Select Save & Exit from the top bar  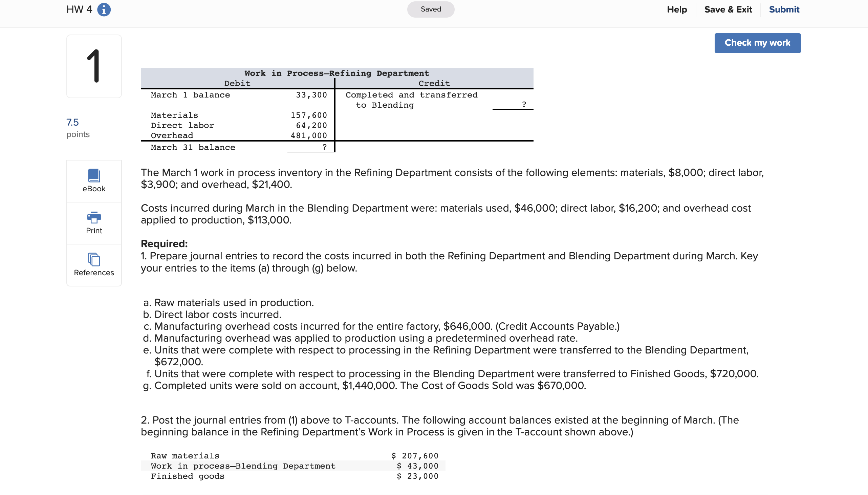click(728, 9)
